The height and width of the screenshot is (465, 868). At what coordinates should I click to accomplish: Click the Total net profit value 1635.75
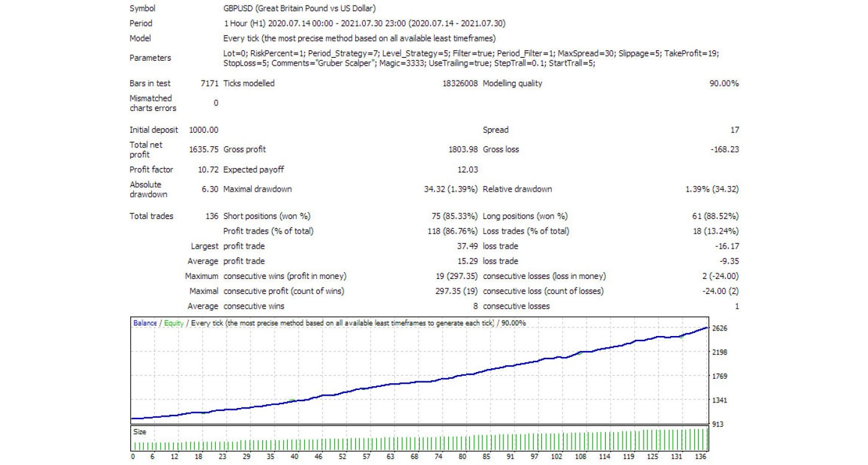click(x=203, y=149)
